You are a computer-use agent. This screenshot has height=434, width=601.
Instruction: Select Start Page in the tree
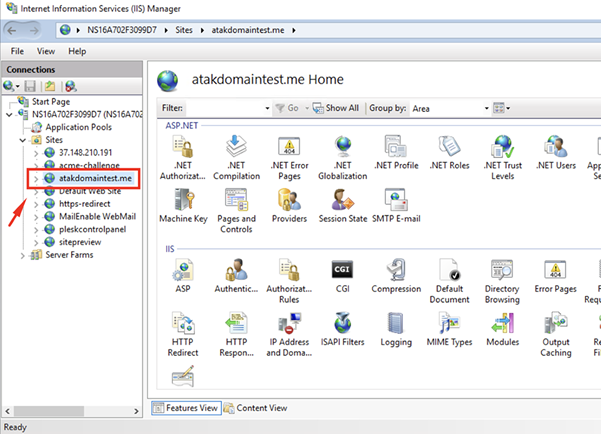(x=51, y=102)
